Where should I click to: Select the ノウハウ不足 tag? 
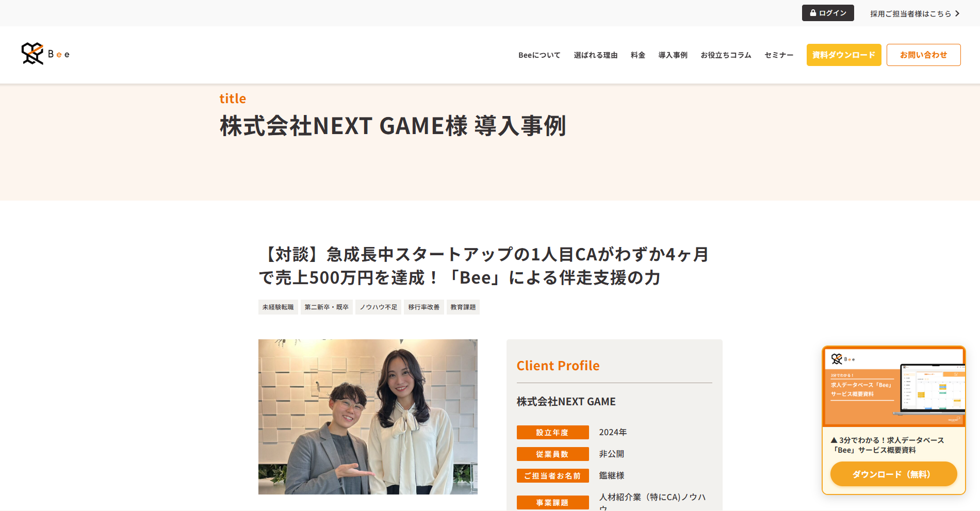(378, 307)
